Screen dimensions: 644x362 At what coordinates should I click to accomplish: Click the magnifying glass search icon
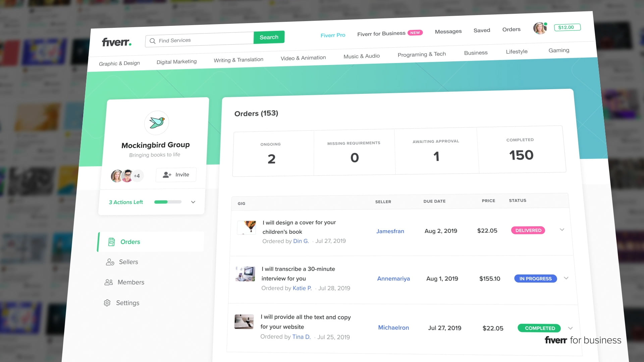coord(152,41)
